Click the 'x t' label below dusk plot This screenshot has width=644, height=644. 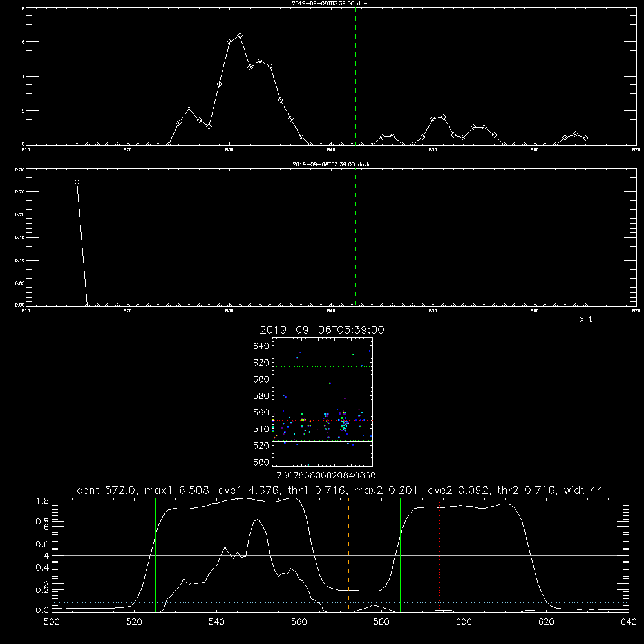coord(585,319)
